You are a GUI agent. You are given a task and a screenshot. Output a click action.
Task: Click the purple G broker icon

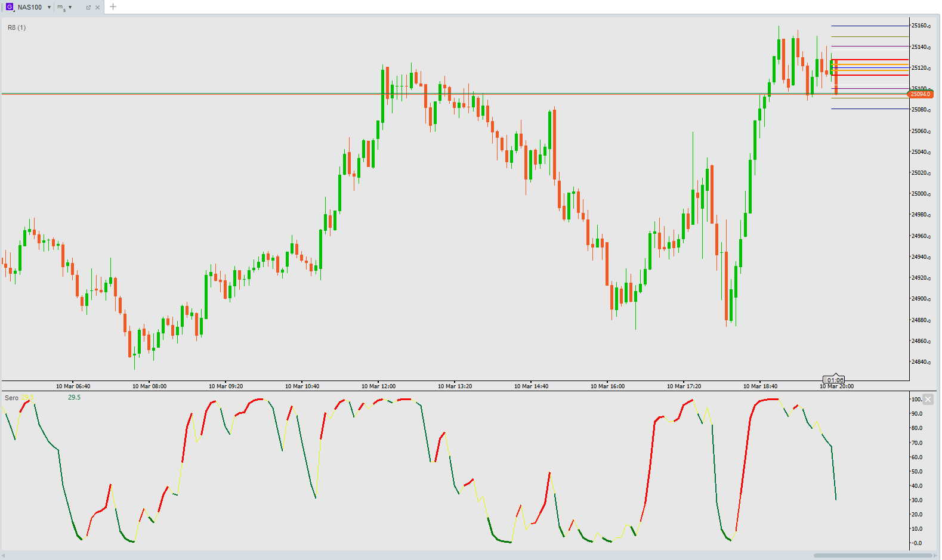click(9, 7)
